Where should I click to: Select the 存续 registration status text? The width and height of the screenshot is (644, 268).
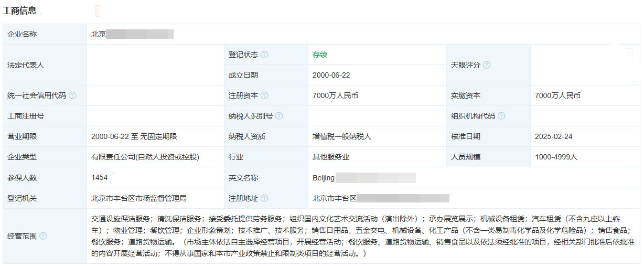click(320, 55)
